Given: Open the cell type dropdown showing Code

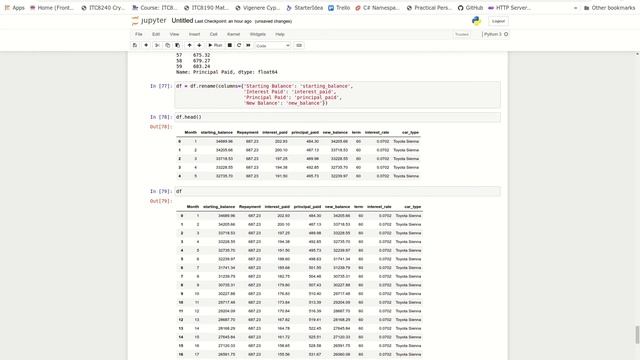Looking at the screenshot, I should coord(273,46).
